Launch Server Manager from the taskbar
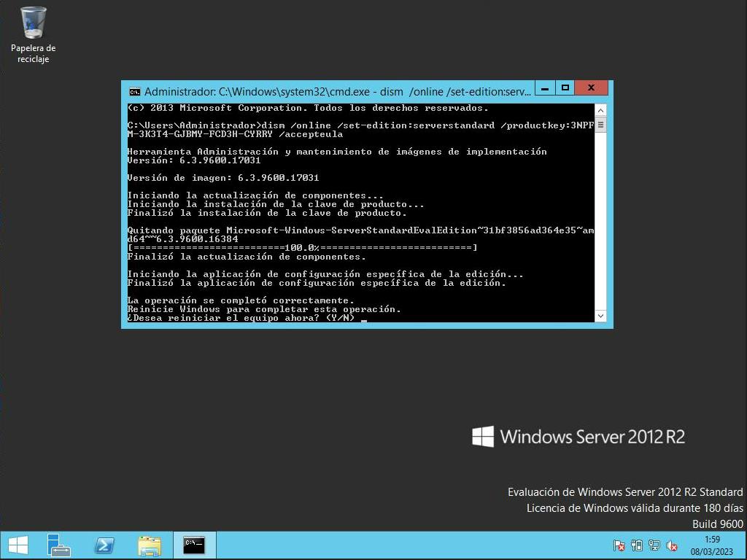The image size is (747, 560). tap(58, 545)
